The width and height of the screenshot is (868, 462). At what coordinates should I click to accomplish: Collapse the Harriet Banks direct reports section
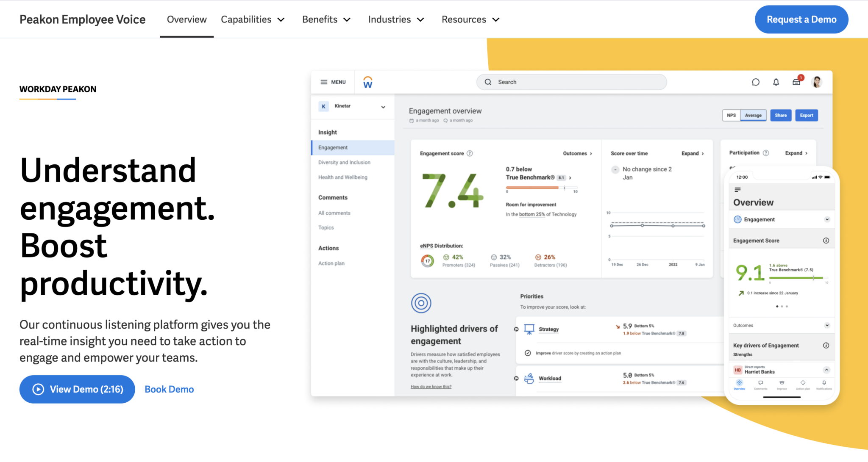coord(827,369)
